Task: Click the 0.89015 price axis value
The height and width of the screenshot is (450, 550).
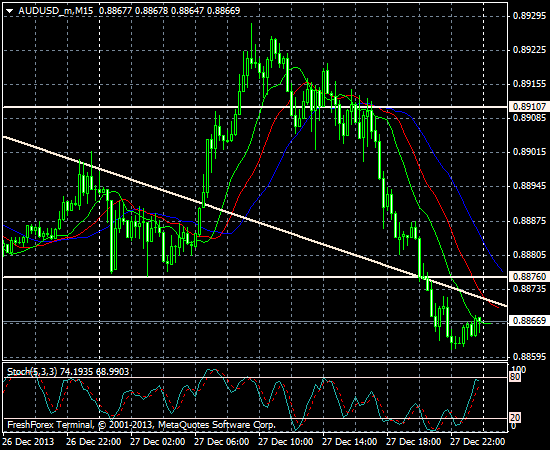Action: 529,152
